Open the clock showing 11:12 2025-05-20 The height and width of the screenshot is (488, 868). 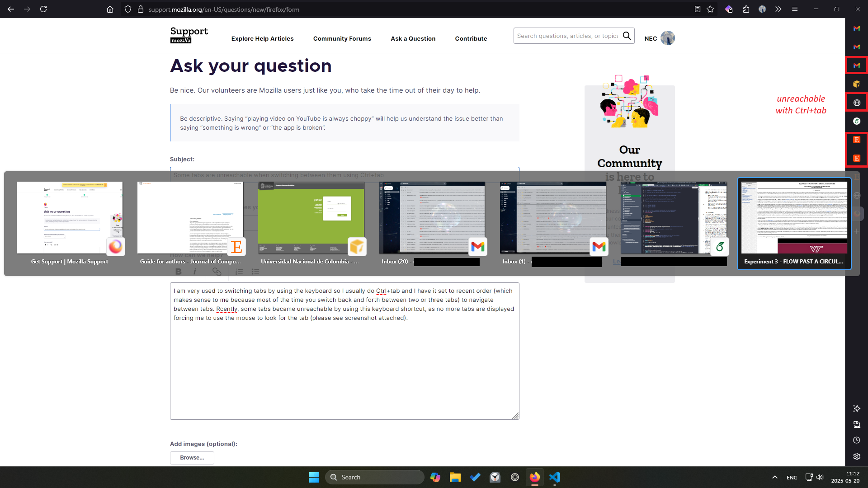click(845, 477)
